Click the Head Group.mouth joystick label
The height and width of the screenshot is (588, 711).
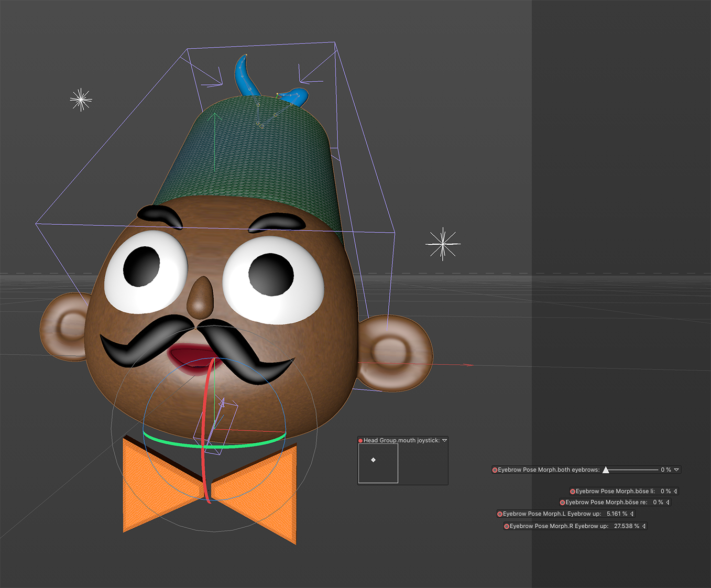pyautogui.click(x=401, y=441)
